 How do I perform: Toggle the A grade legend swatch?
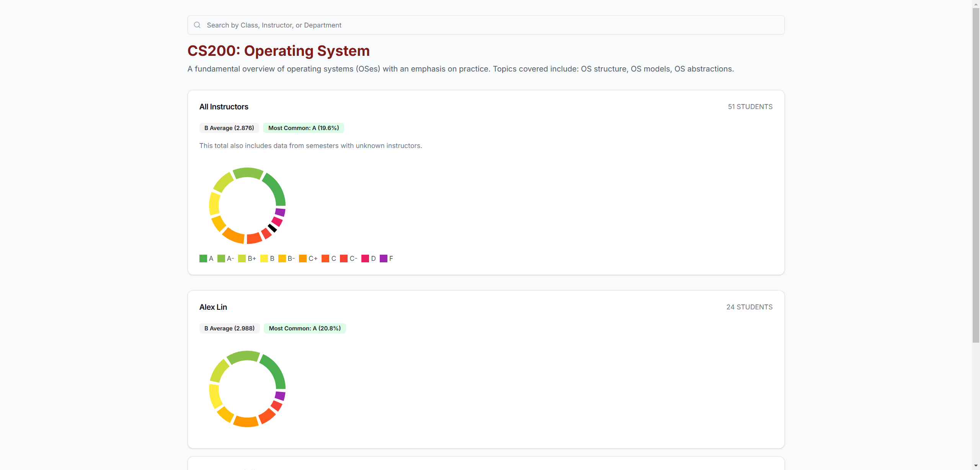(x=203, y=259)
